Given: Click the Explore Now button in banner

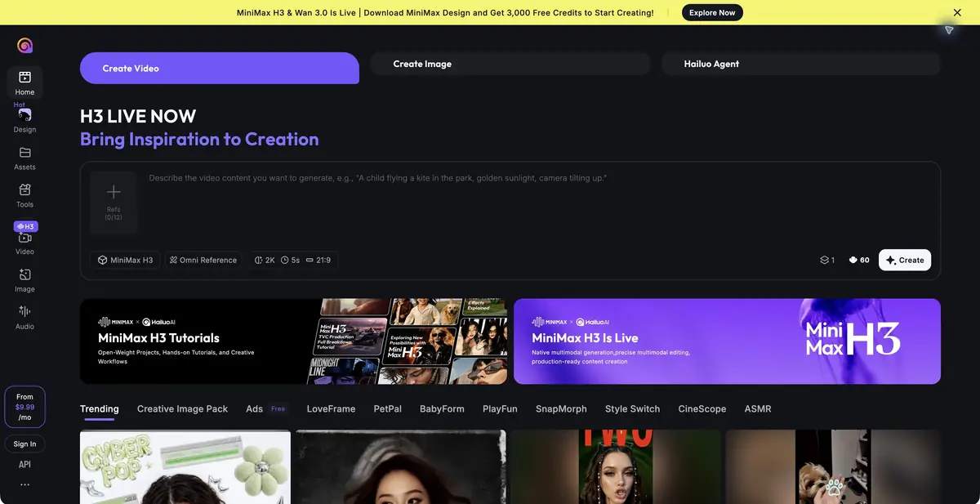Looking at the screenshot, I should 712,12.
